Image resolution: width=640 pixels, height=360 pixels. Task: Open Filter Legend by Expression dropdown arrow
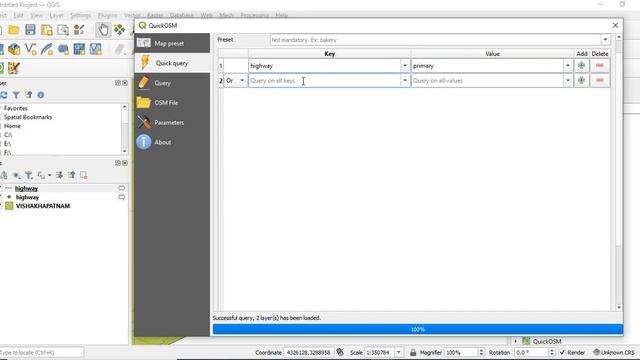[x=49, y=175]
